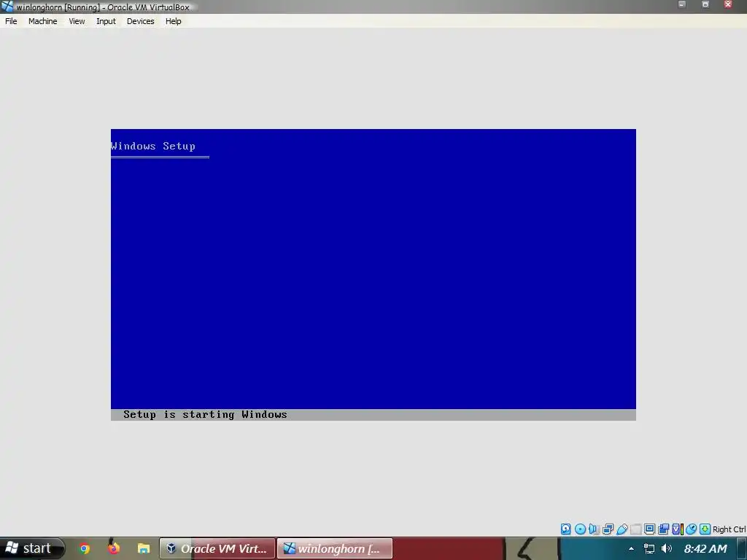Image resolution: width=747 pixels, height=560 pixels.
Task: Click the virtualization CPU status icon
Action: (x=678, y=529)
